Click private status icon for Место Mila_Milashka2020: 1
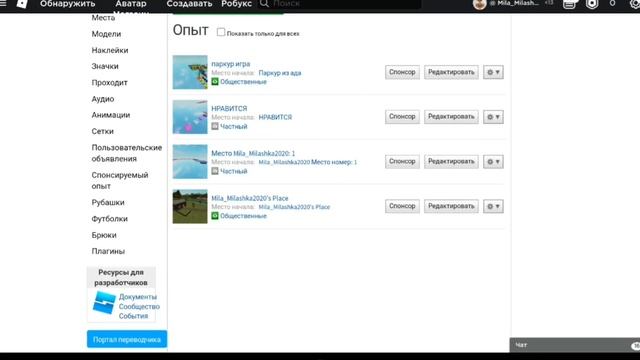640x360 pixels. click(x=215, y=171)
